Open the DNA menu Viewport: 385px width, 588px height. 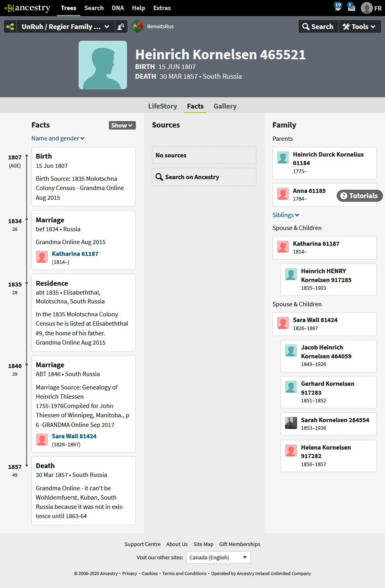tap(118, 8)
